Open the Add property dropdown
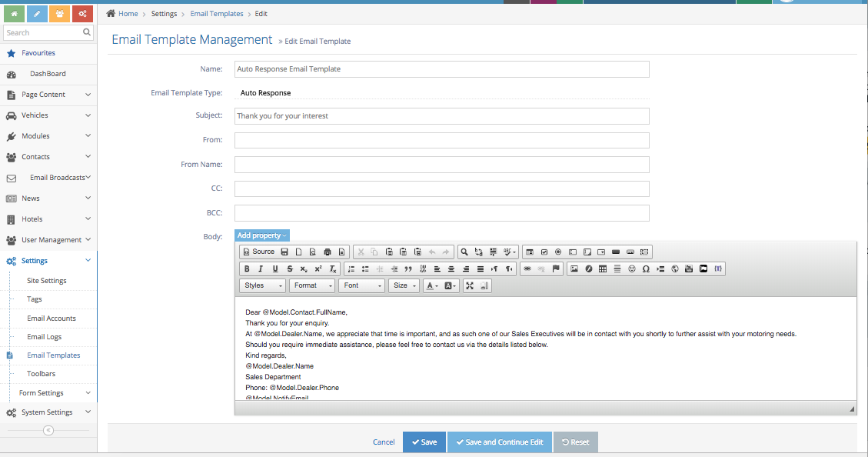The height and width of the screenshot is (457, 868). coord(261,235)
